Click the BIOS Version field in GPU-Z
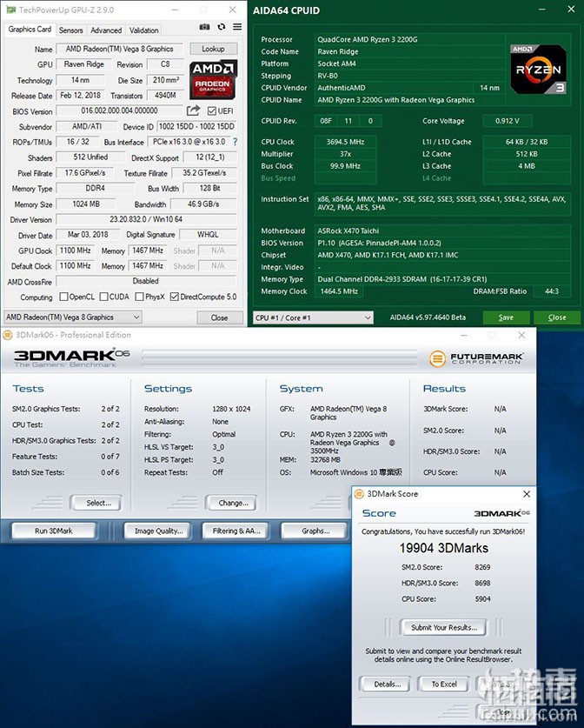584x728 pixels. pos(119,110)
